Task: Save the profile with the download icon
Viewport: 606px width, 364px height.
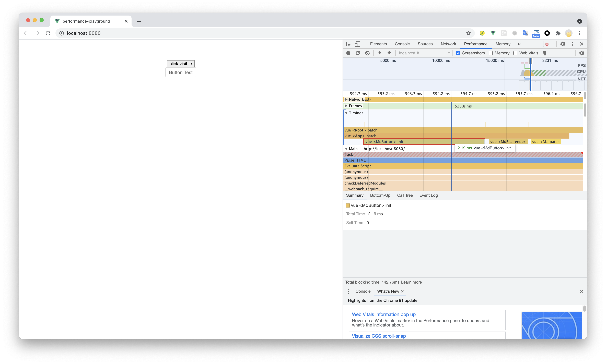Action: [389, 53]
